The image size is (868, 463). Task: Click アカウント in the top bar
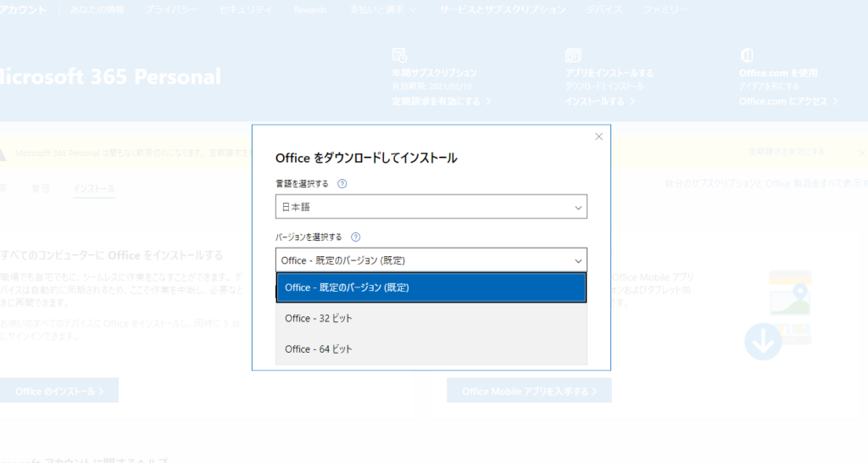pos(23,9)
